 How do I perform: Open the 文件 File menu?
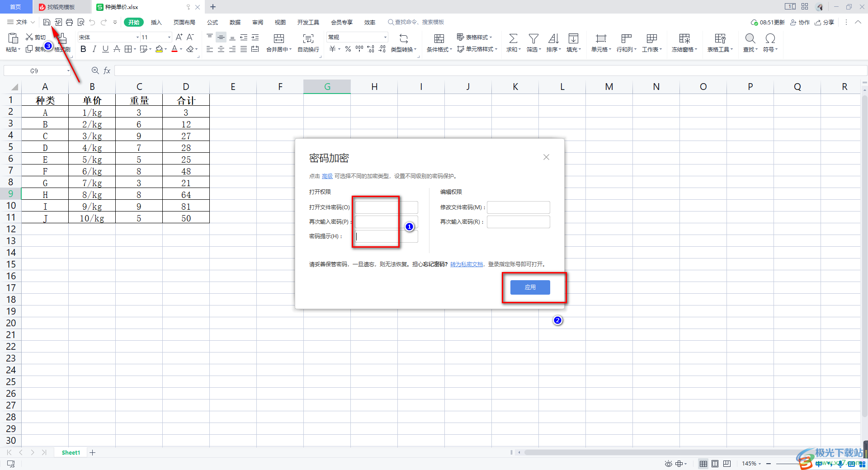coord(21,22)
